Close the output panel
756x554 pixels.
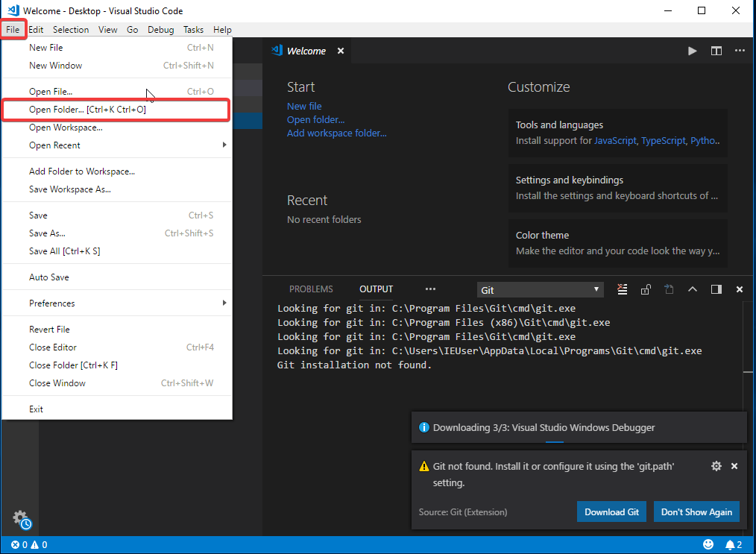739,289
